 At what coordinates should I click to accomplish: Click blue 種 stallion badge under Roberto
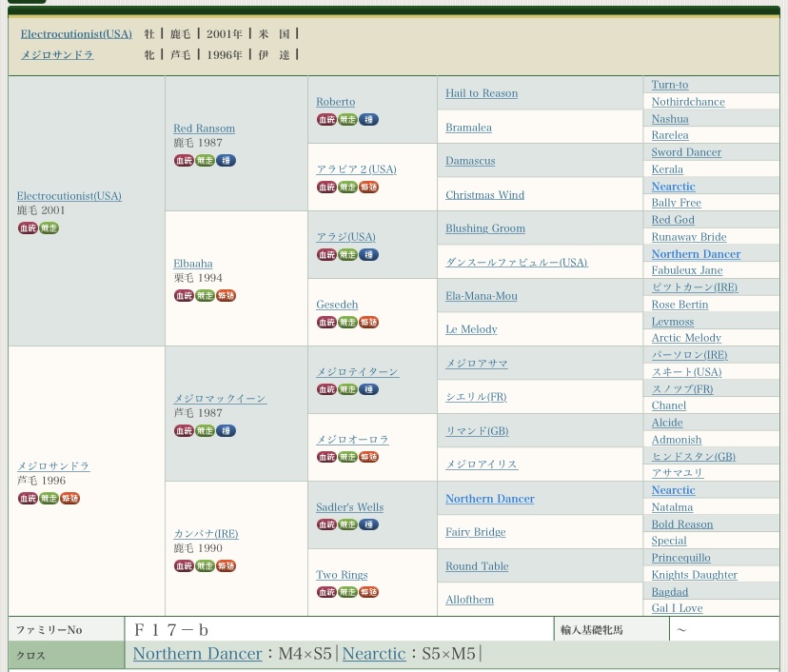(x=368, y=120)
